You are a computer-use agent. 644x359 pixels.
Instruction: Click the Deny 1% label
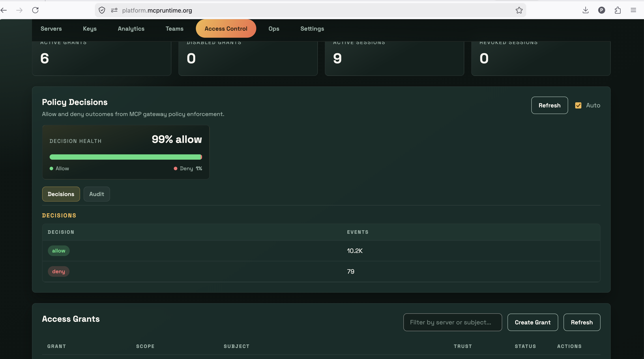point(191,168)
